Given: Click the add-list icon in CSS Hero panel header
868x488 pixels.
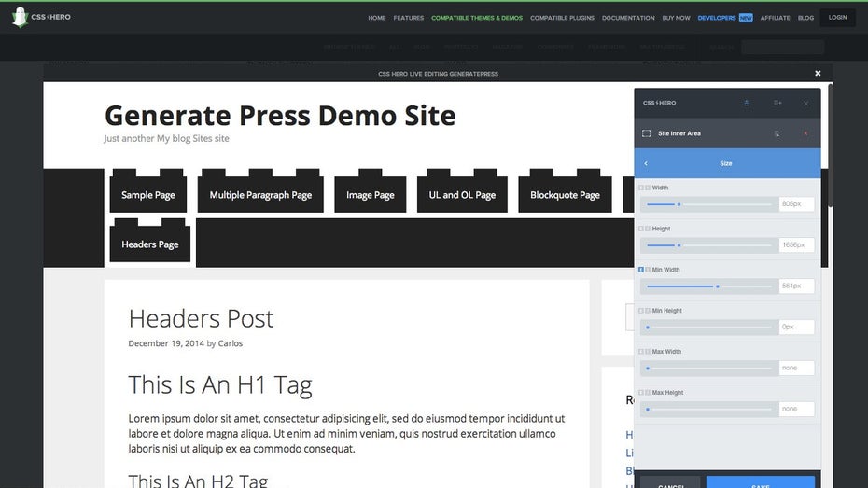Looking at the screenshot, I should coord(777,103).
